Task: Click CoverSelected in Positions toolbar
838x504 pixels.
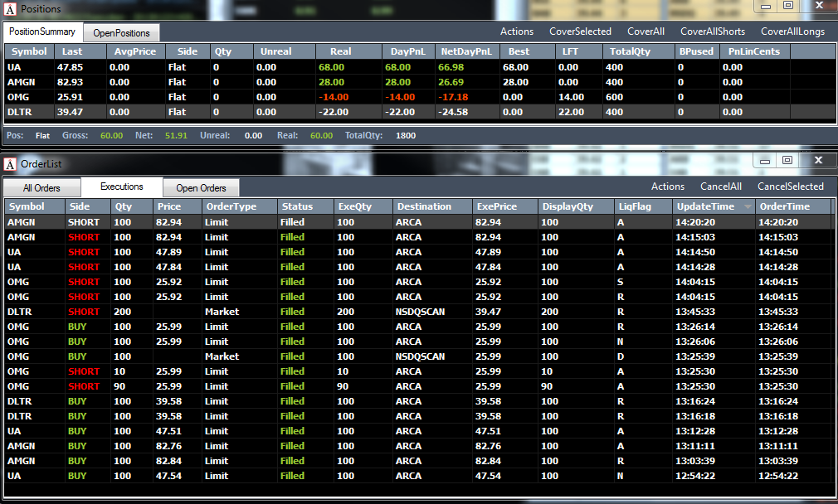Action: coord(581,31)
